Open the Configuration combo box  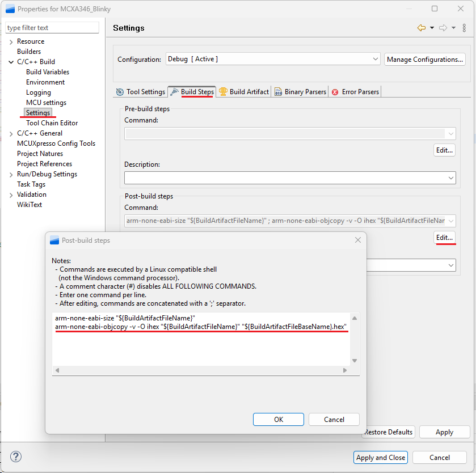pos(273,59)
